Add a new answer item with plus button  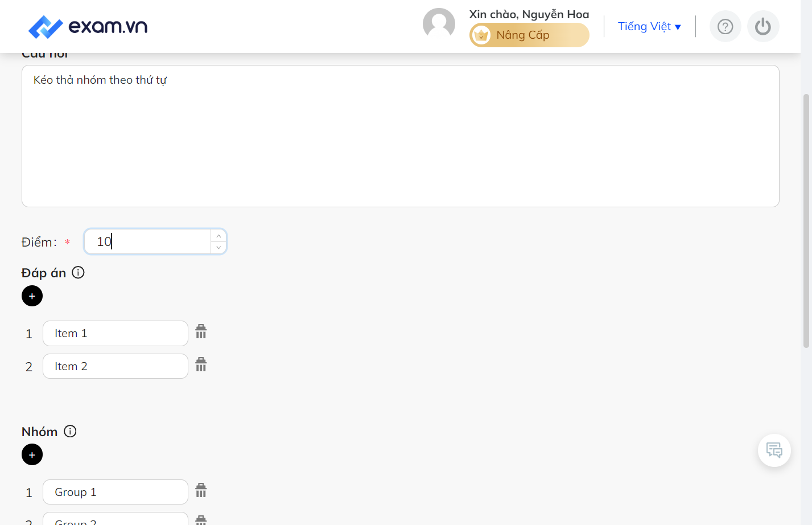pos(32,296)
